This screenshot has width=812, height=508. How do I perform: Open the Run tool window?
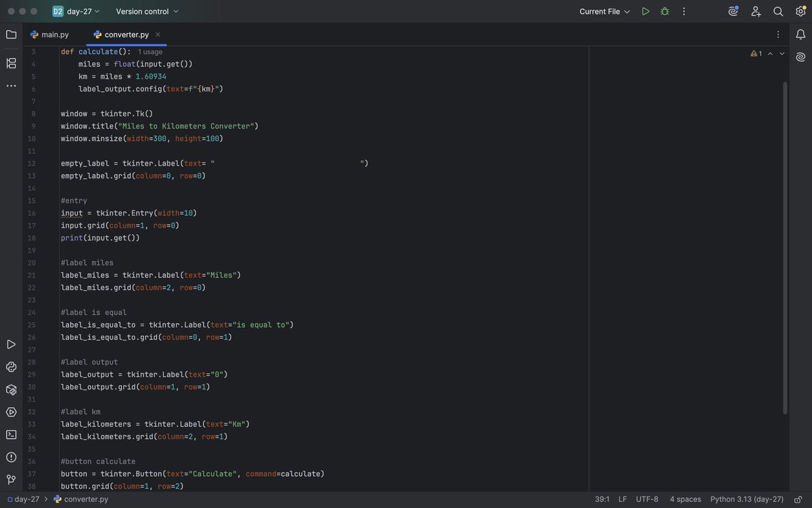click(11, 344)
